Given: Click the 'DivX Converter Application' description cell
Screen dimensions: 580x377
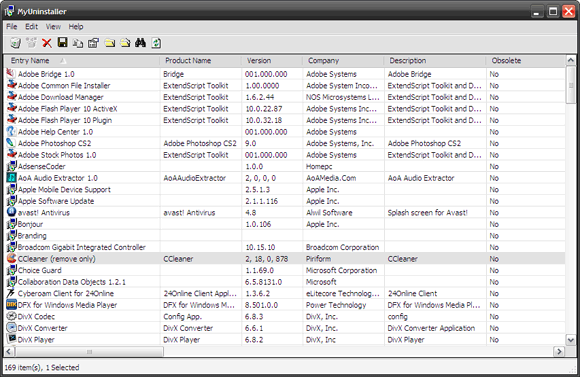Looking at the screenshot, I should [x=431, y=328].
